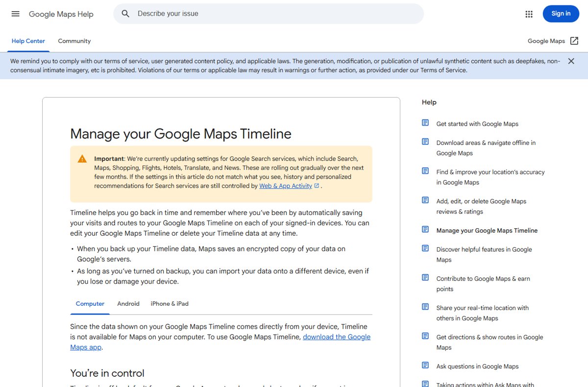Switch to the Community tab
Viewport: 588px width, 387px height.
[74, 41]
